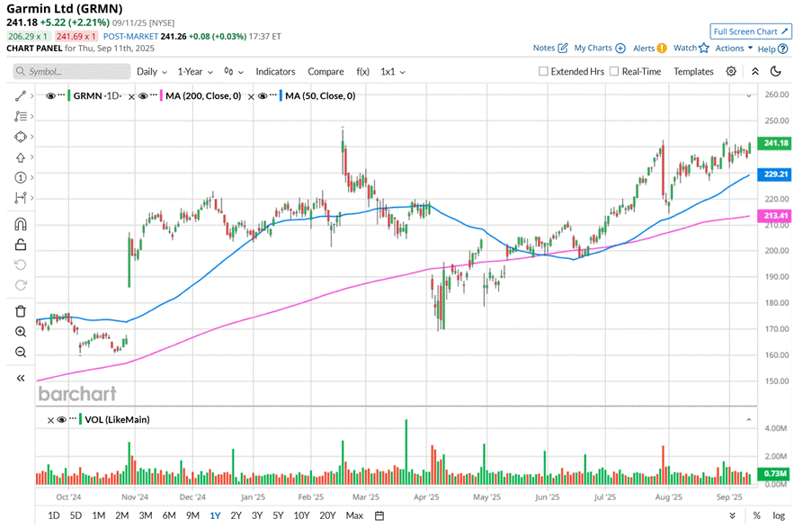Open the annotation list tool
The width and height of the screenshot is (812, 528).
tap(20, 117)
